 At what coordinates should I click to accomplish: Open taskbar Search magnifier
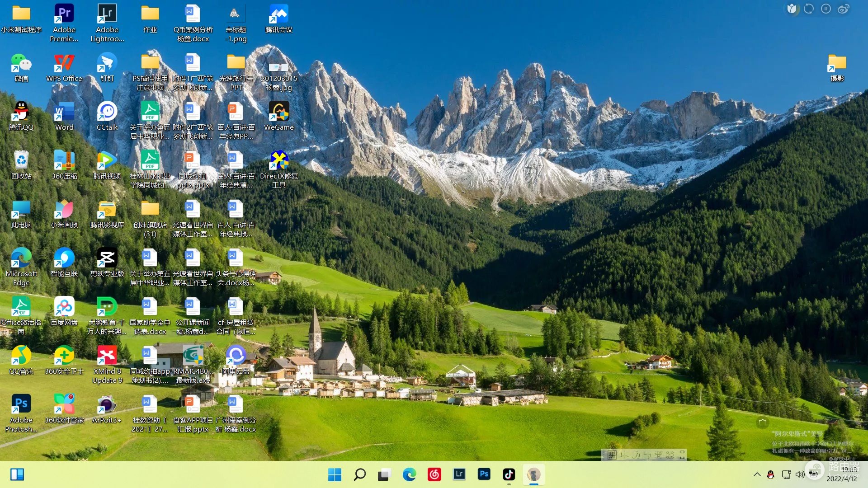[359, 474]
